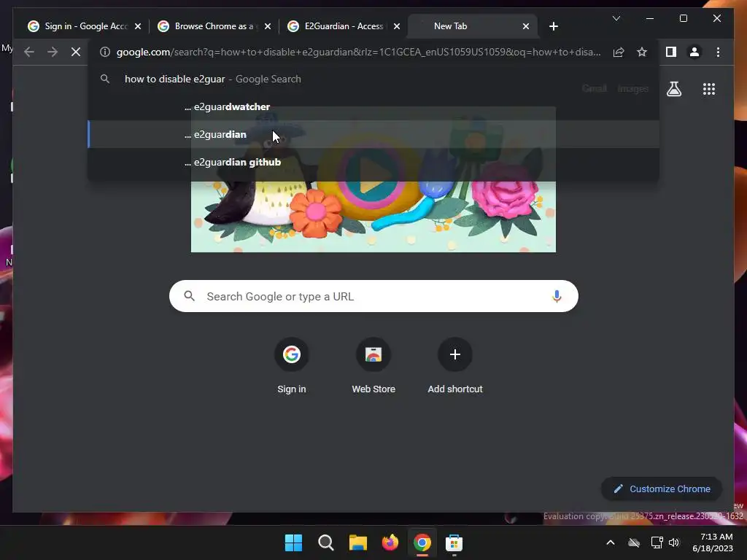Viewport: 747px width, 560px height.
Task: Open the Windows Start menu
Action: (293, 542)
